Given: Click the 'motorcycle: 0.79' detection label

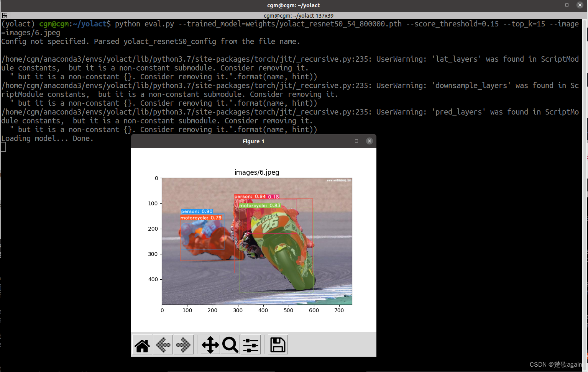Looking at the screenshot, I should click(x=201, y=218).
